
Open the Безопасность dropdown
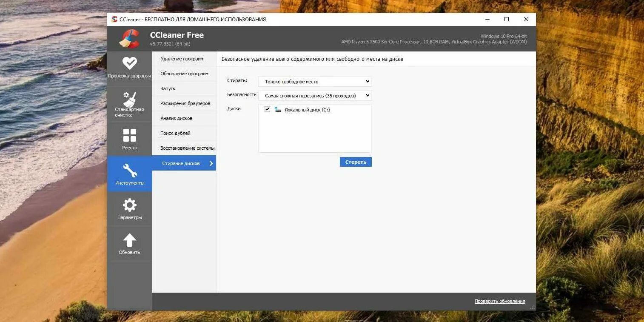pos(315,96)
